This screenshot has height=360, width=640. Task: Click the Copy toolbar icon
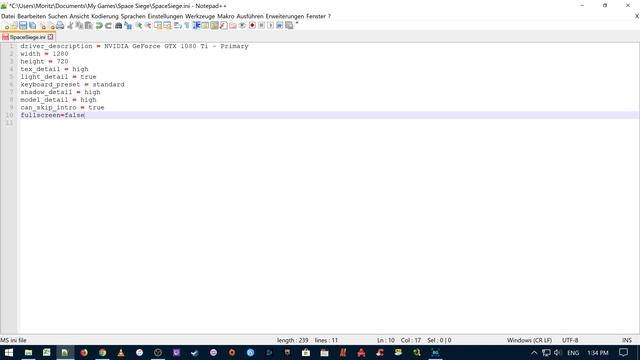79,26
